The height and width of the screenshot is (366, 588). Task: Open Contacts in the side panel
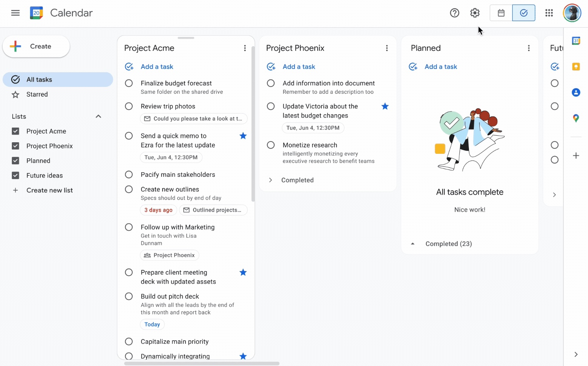coord(576,92)
